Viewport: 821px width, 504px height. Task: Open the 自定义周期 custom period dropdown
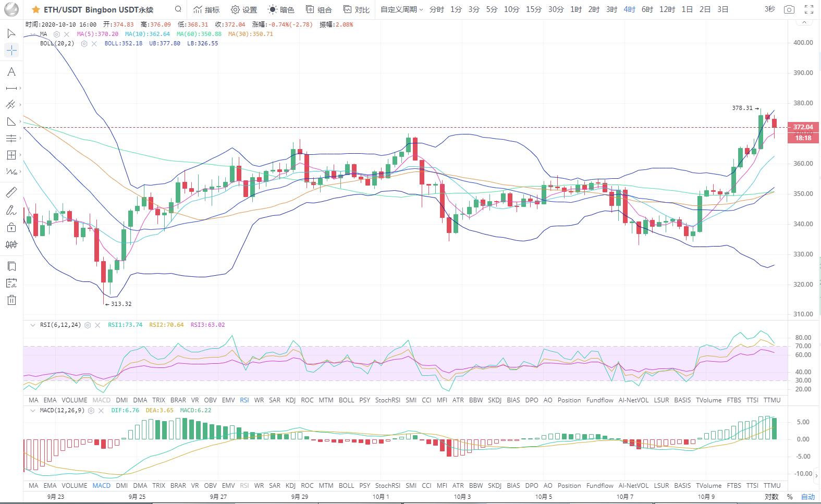point(401,9)
